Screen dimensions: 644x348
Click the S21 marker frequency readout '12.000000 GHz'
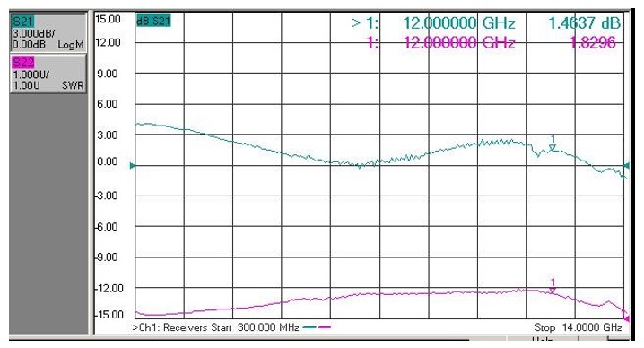coord(458,23)
